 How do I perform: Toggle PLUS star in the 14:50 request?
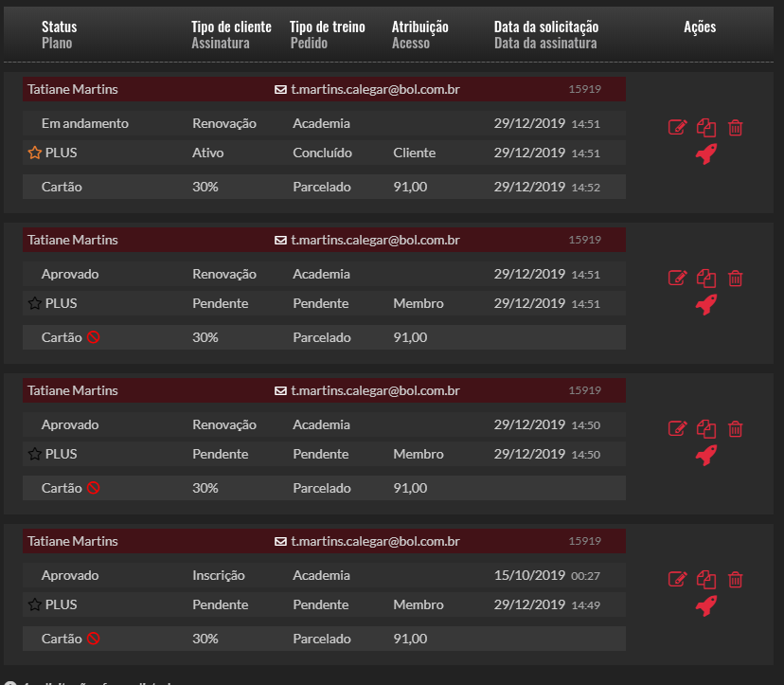pos(35,455)
